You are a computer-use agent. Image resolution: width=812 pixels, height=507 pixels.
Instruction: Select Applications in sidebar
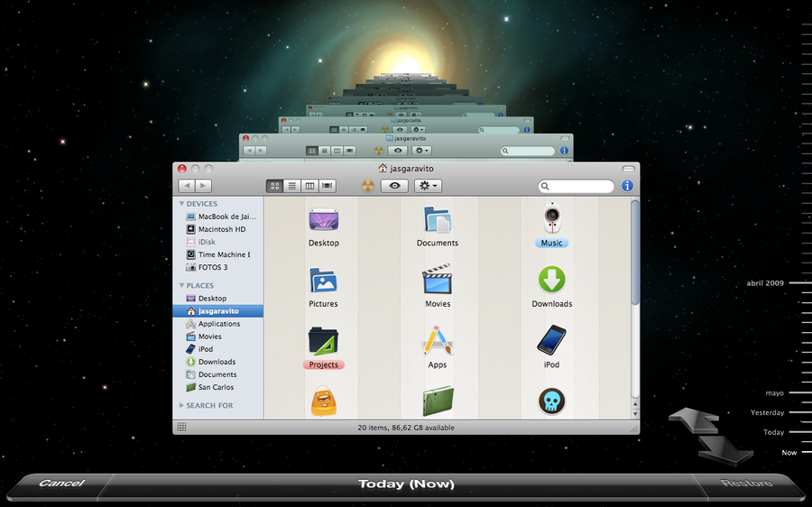pos(213,324)
